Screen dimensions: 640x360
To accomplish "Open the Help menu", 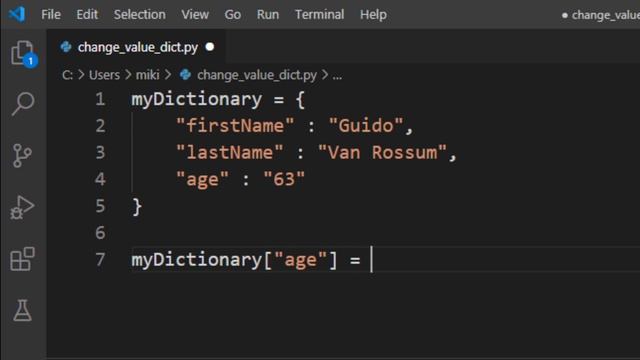I will 373,15.
